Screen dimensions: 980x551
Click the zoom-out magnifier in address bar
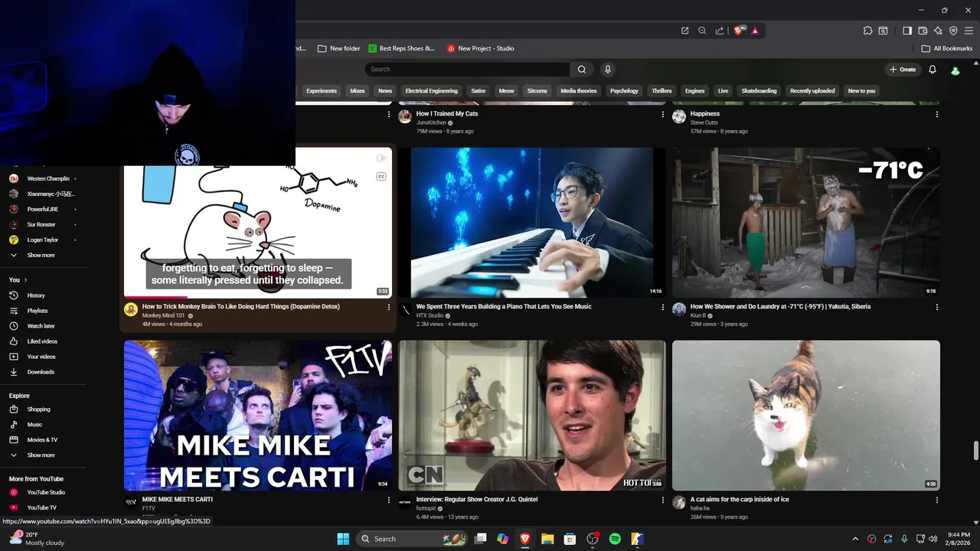pos(702,31)
